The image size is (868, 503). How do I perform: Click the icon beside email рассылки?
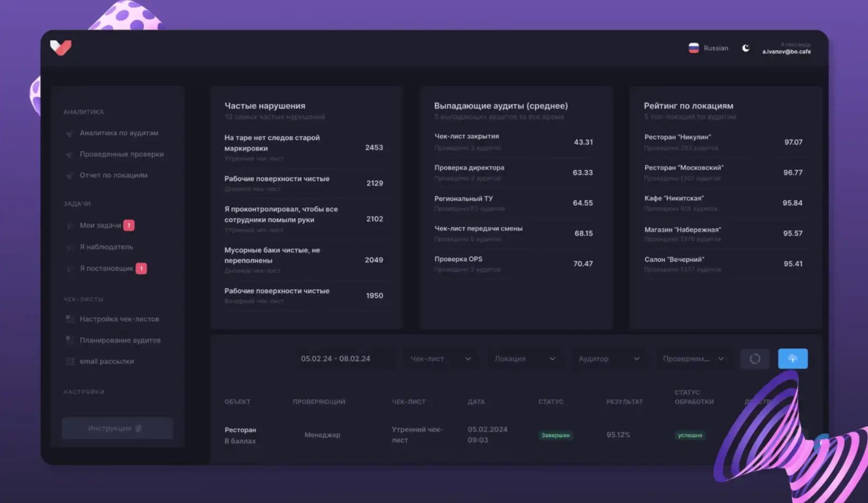pyautogui.click(x=69, y=361)
